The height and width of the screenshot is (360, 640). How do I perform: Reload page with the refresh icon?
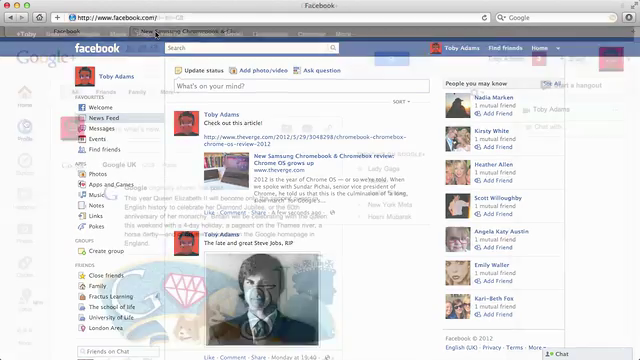point(484,18)
